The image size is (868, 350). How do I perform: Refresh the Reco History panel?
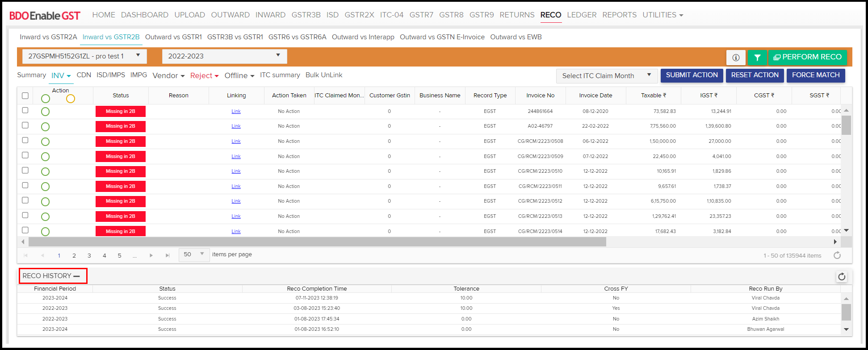[842, 277]
